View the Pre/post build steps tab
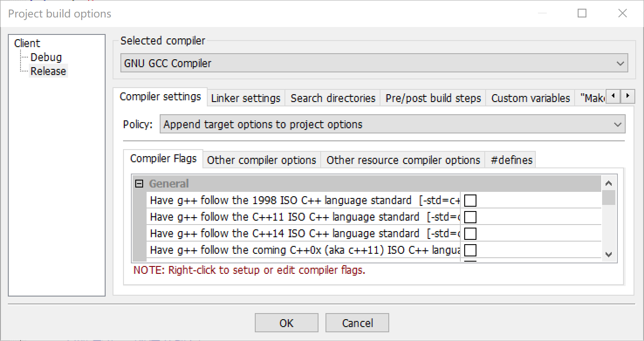 click(432, 98)
